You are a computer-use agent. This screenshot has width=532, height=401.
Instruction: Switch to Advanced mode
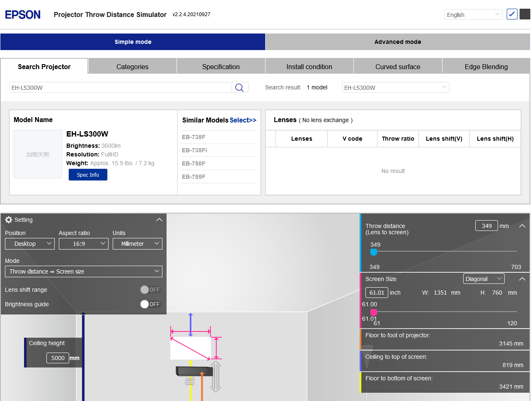[398, 42]
